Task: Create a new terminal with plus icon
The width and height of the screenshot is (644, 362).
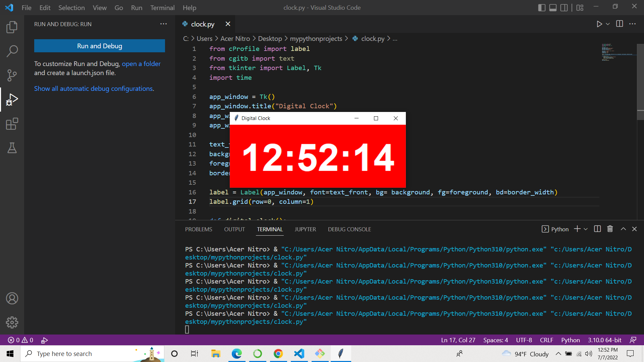Action: [577, 229]
